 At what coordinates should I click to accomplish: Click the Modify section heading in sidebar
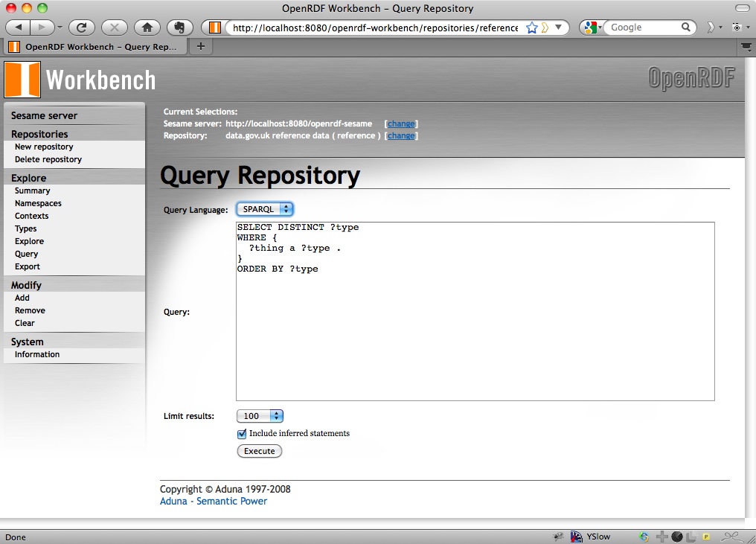tap(27, 285)
